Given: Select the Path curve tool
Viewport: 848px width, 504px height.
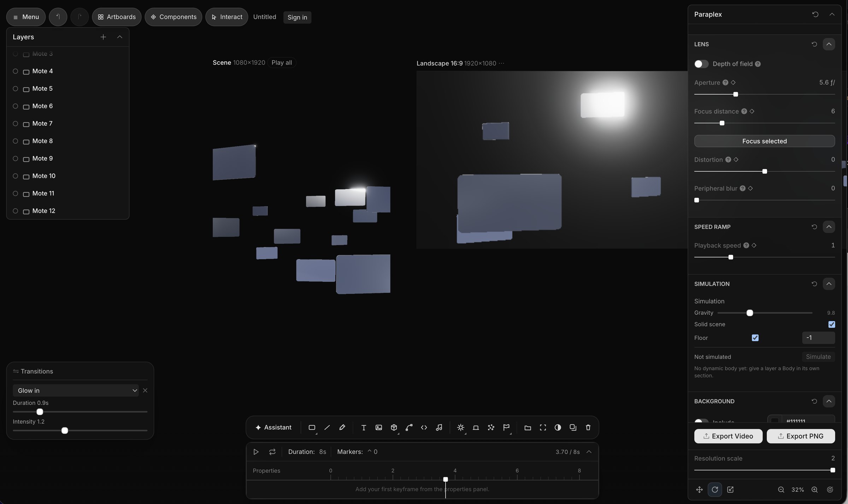Looking at the screenshot, I should pyautogui.click(x=409, y=427).
